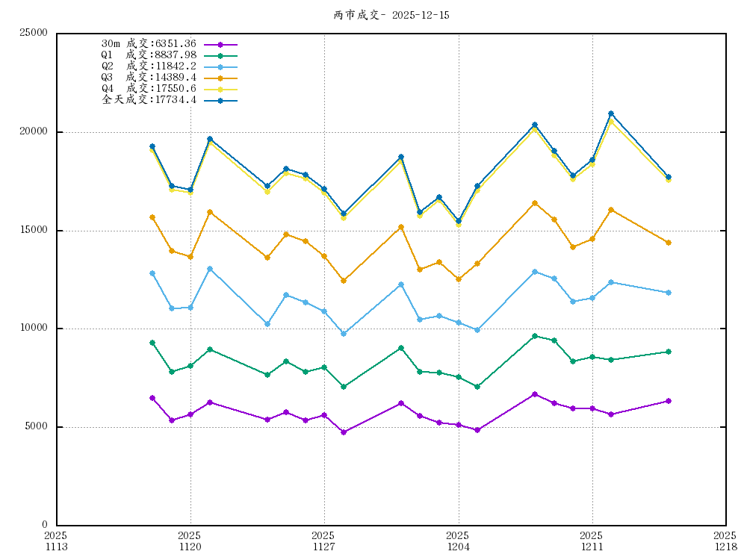Select the '全天成交:17734.4' legend label

pyautogui.click(x=149, y=100)
